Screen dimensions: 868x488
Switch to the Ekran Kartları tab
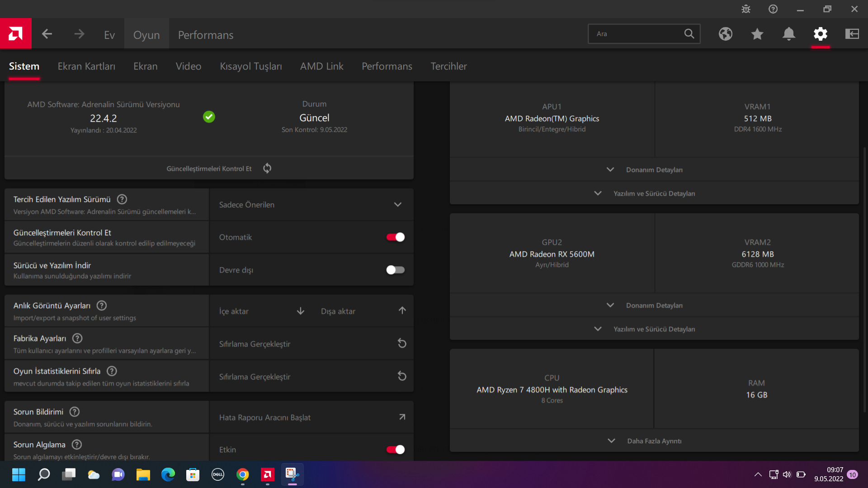[86, 66]
